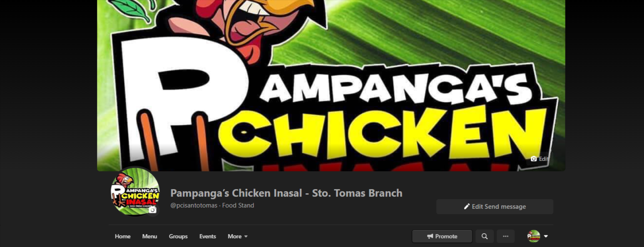This screenshot has width=644, height=247.
Task: Open the Pampanga's Chicken Inasal profile picture
Action: click(135, 191)
